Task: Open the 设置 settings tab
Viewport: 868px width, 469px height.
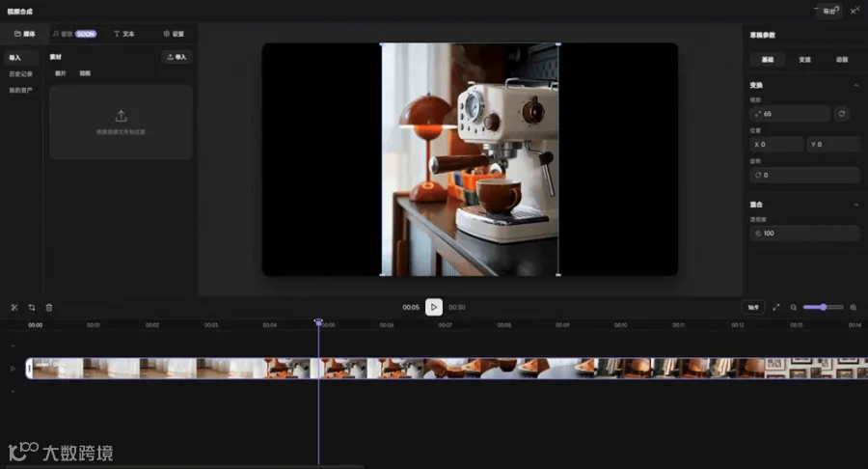Action: pos(174,34)
